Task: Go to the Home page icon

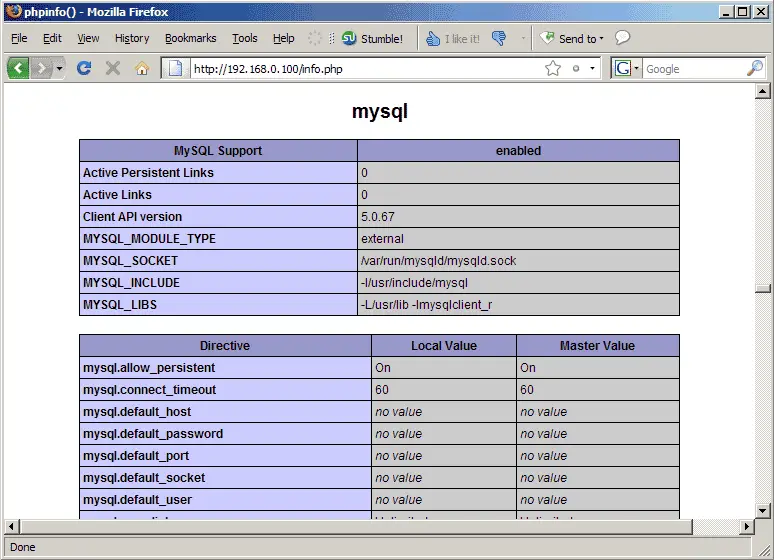Action: pos(142,69)
